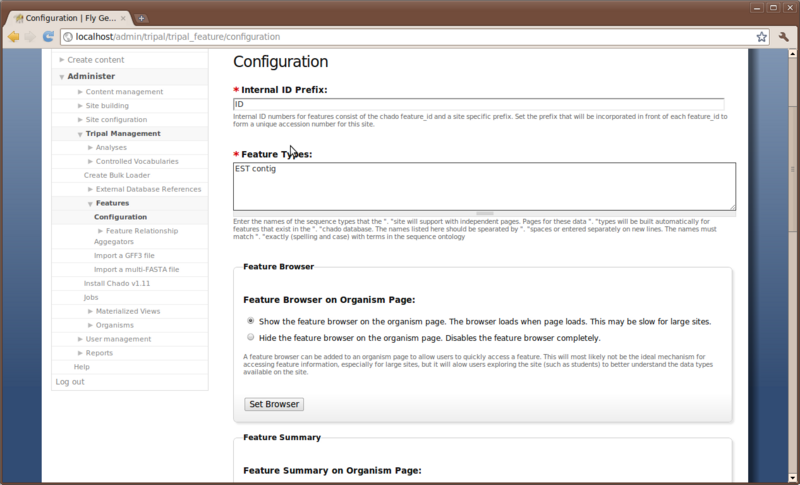800x485 pixels.
Task: Reload the page with the refresh icon
Action: pos(48,36)
